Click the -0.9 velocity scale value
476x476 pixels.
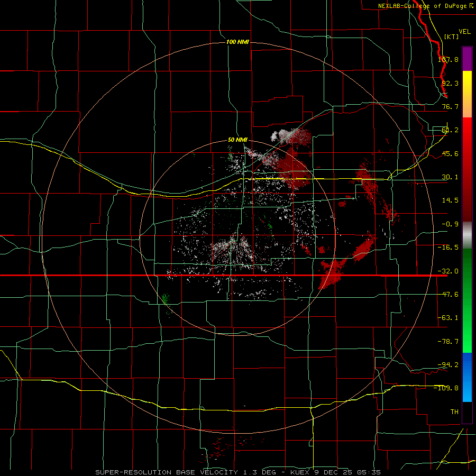(x=450, y=224)
